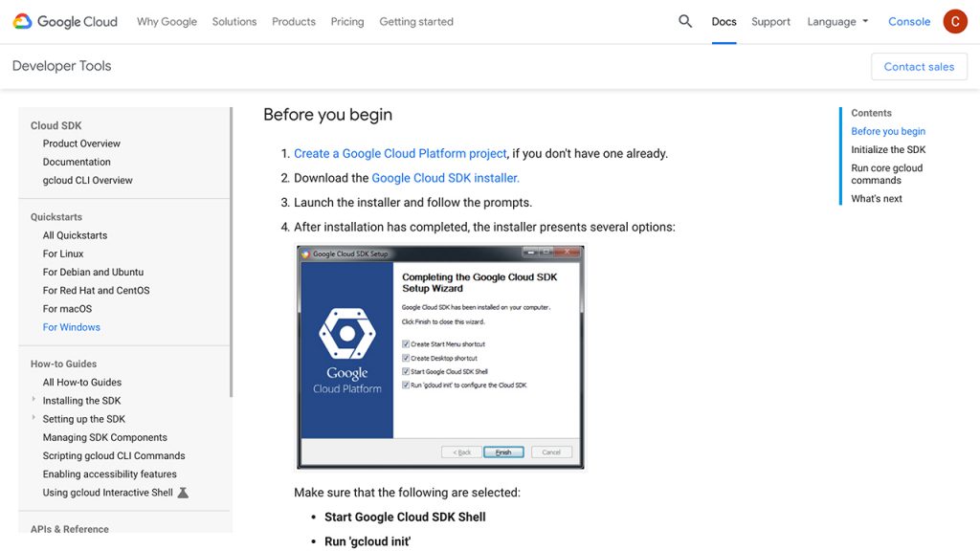The width and height of the screenshot is (980, 551).
Task: Open Product Overview in sidebar
Action: point(81,143)
